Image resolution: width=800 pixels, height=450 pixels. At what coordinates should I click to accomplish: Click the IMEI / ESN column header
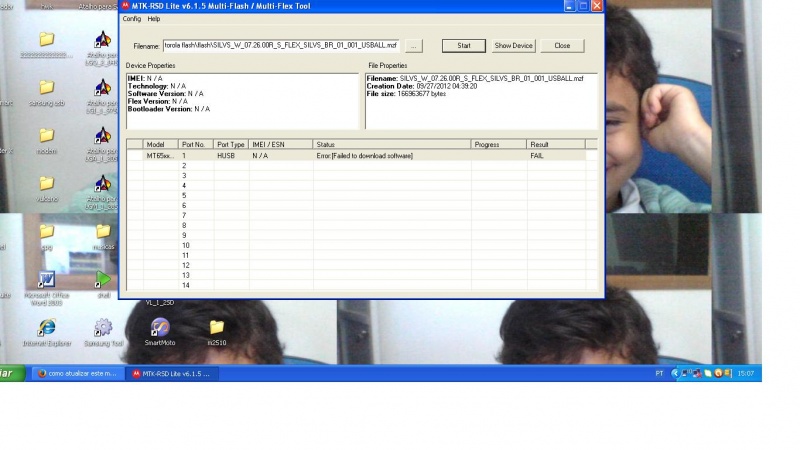(x=281, y=144)
